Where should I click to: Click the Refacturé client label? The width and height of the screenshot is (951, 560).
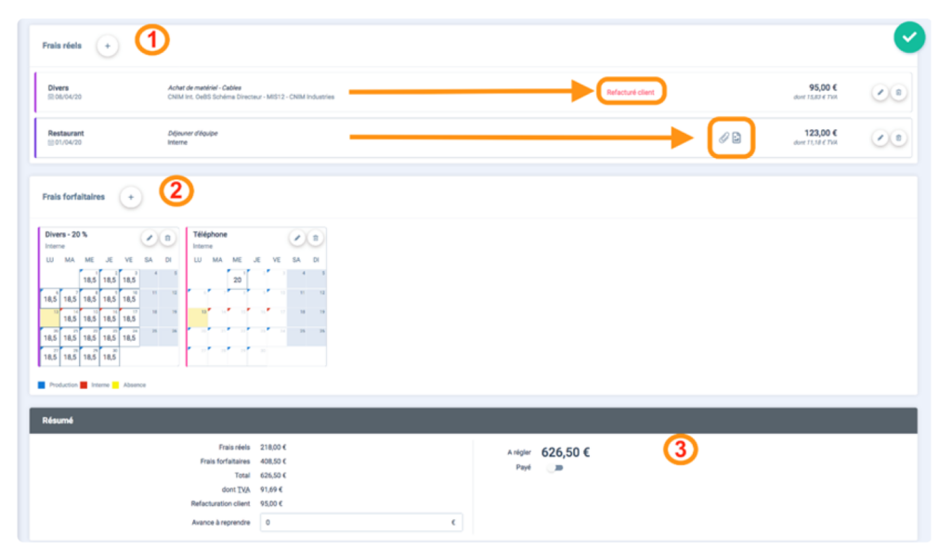(631, 92)
